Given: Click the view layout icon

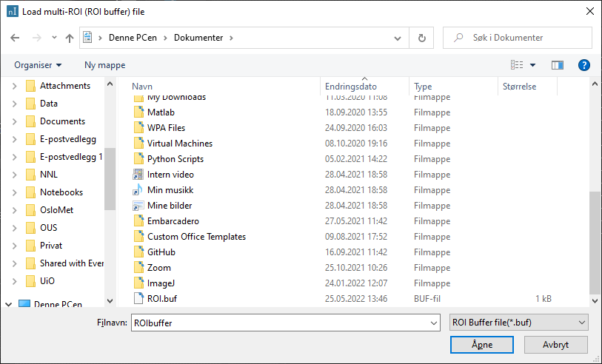Looking at the screenshot, I should [518, 65].
